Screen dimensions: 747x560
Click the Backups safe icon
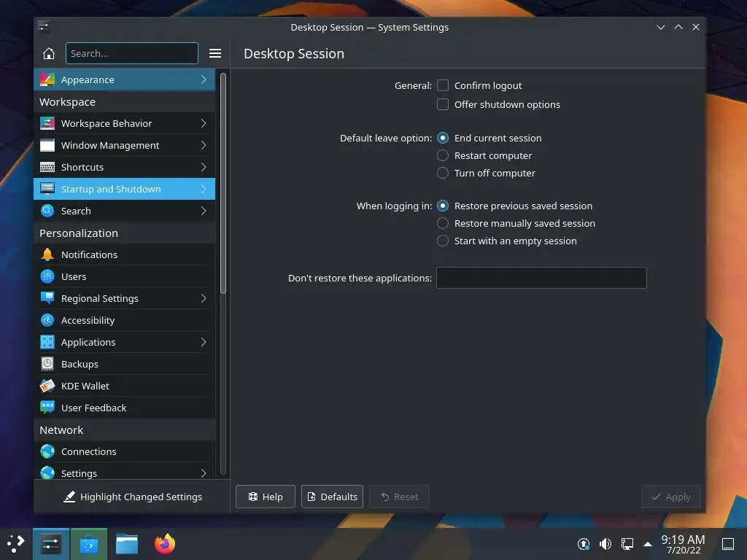pos(47,365)
